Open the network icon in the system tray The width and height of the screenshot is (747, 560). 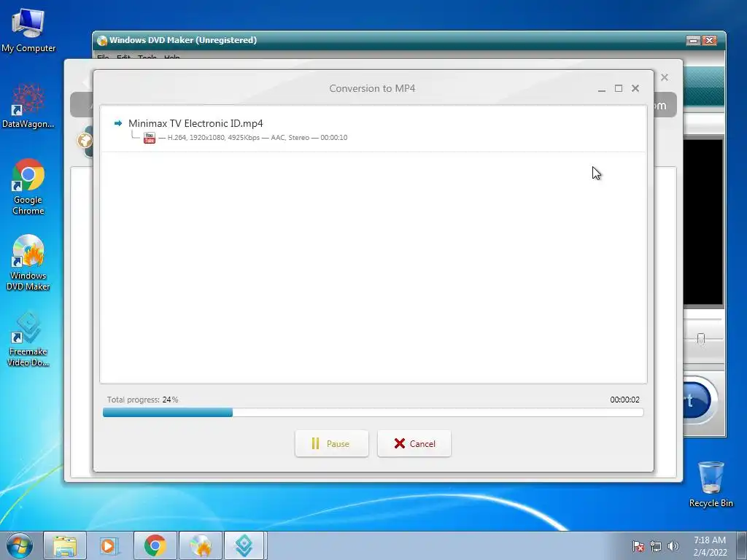656,547
